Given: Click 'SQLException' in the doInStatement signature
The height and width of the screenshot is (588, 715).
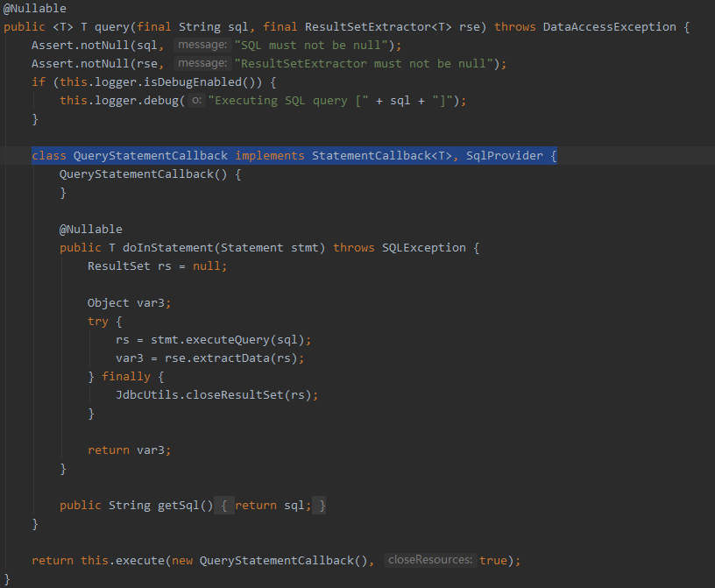Looking at the screenshot, I should pos(423,248).
